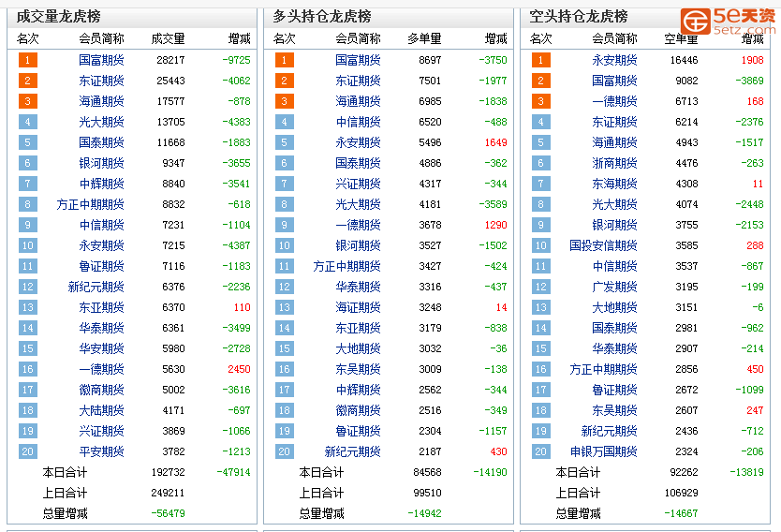
Task: Click 永安期货 in the 空头持仓龙虎榜 table
Action: pos(614,60)
